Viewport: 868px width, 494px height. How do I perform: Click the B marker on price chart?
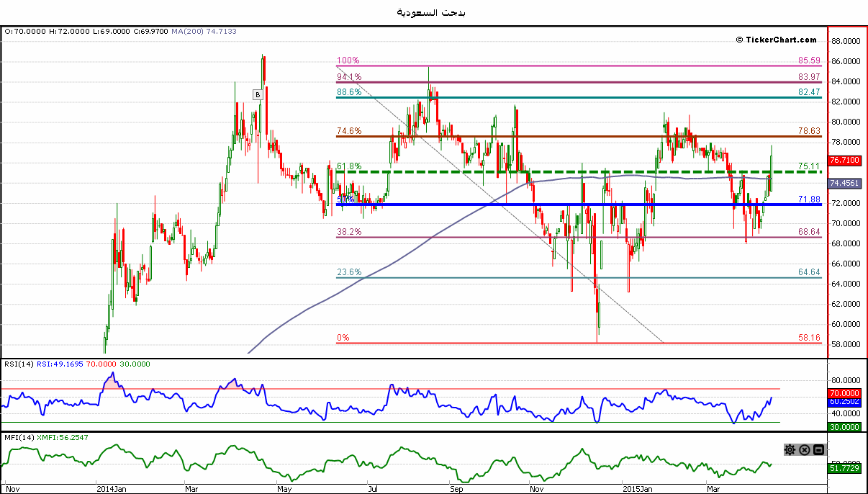coord(258,94)
